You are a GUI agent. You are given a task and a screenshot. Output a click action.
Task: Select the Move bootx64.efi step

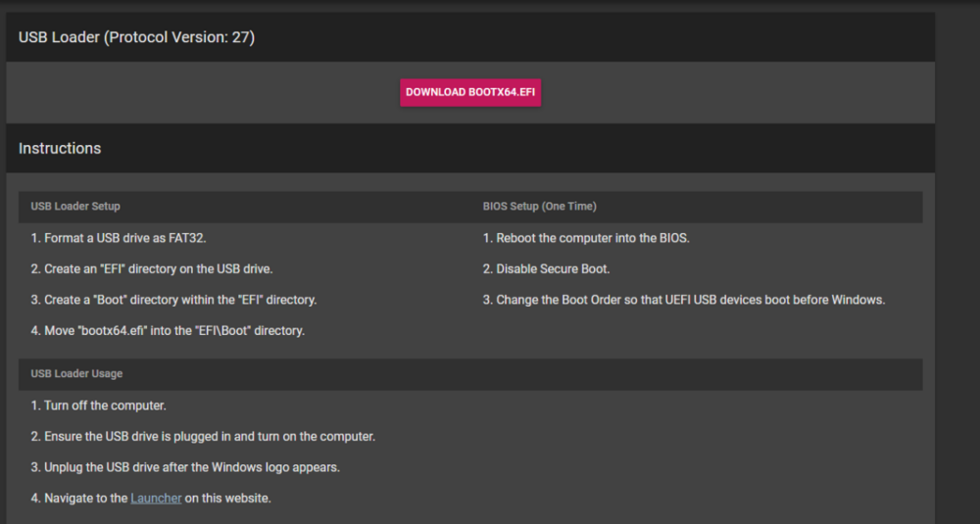(168, 331)
